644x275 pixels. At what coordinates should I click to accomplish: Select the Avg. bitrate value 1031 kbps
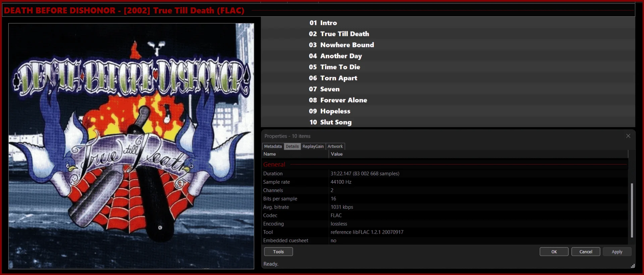pos(342,207)
